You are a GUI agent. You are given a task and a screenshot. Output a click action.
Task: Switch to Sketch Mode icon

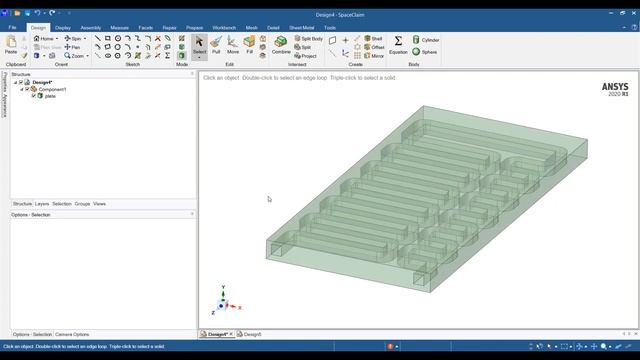182,38
